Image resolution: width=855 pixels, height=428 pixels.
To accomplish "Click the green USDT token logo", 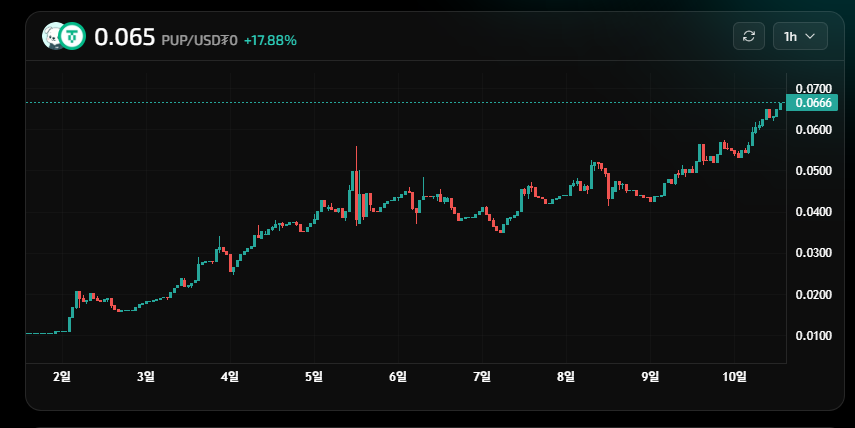I will pyautogui.click(x=73, y=36).
